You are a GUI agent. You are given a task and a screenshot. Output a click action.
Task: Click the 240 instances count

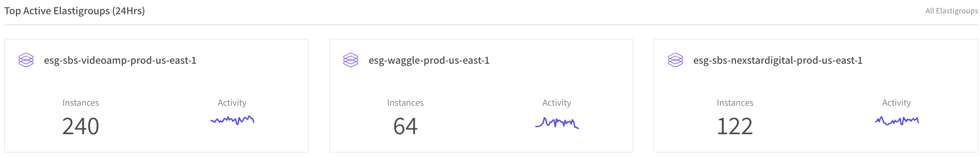(81, 126)
